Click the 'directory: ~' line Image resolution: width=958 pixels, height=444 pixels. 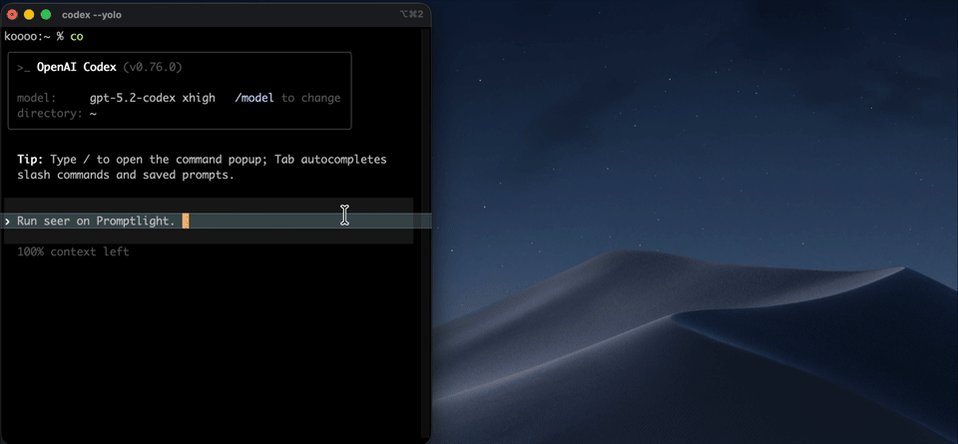(x=57, y=114)
